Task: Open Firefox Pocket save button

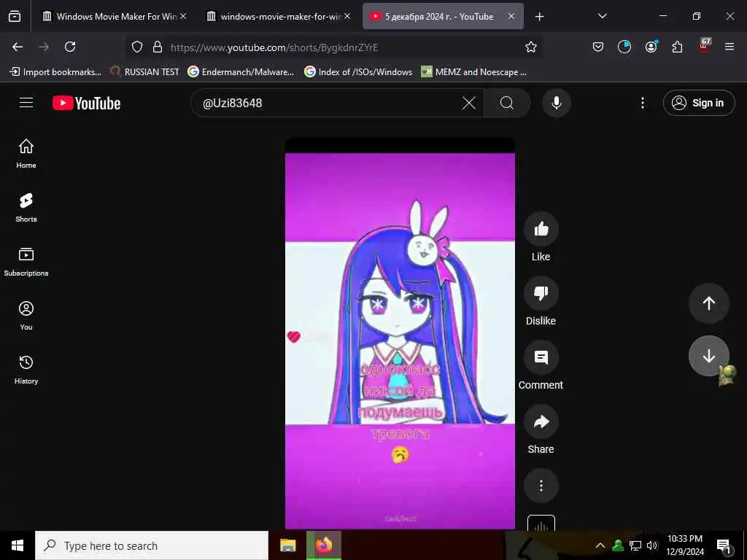Action: click(x=598, y=47)
